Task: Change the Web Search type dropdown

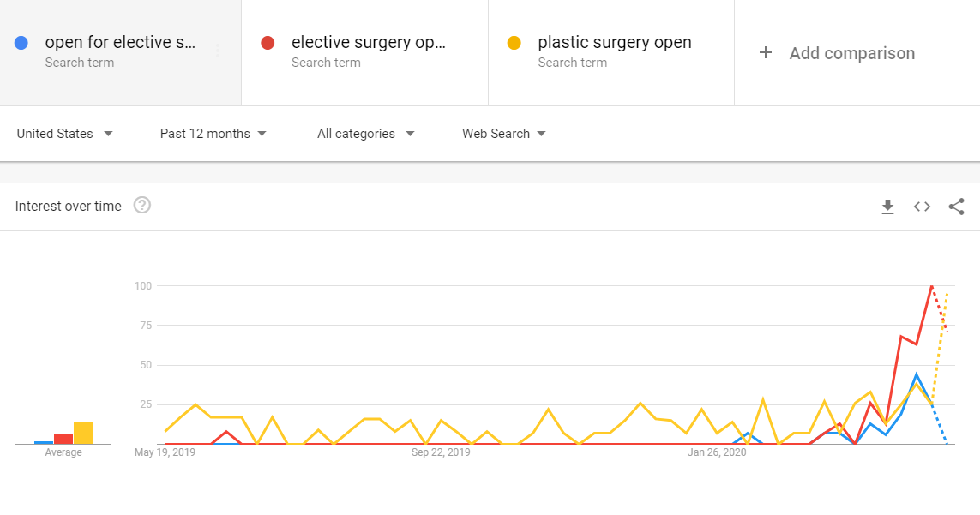Action: pos(504,134)
